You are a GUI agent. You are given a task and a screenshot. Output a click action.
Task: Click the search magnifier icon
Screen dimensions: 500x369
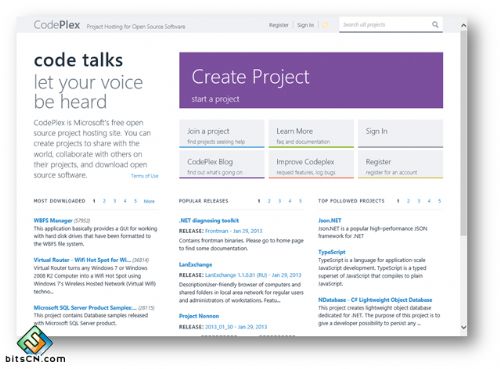coord(435,24)
